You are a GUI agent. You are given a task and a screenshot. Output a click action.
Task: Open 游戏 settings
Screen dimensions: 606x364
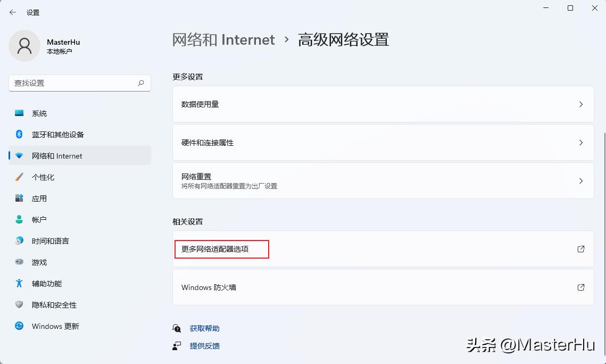(39, 262)
